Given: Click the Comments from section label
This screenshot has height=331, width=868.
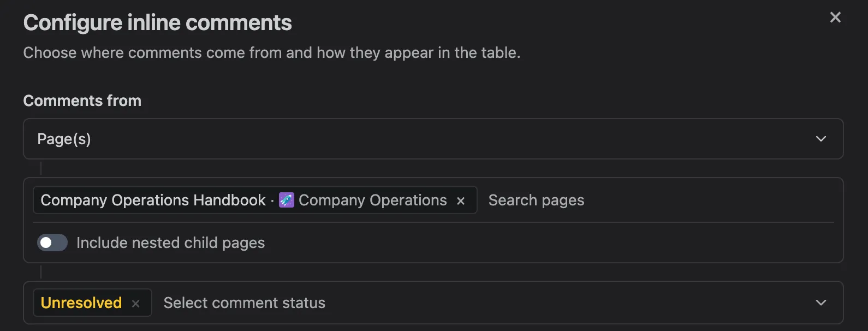Looking at the screenshot, I should 82,101.
